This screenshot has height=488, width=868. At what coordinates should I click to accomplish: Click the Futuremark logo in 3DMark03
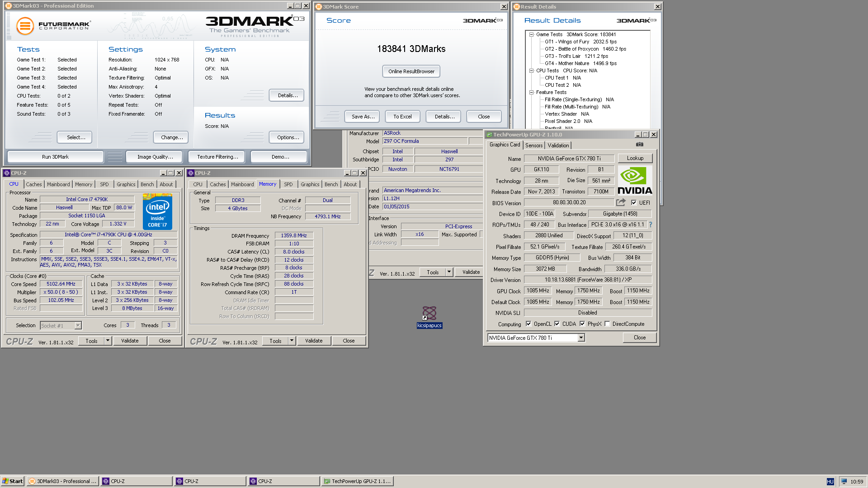pos(53,26)
